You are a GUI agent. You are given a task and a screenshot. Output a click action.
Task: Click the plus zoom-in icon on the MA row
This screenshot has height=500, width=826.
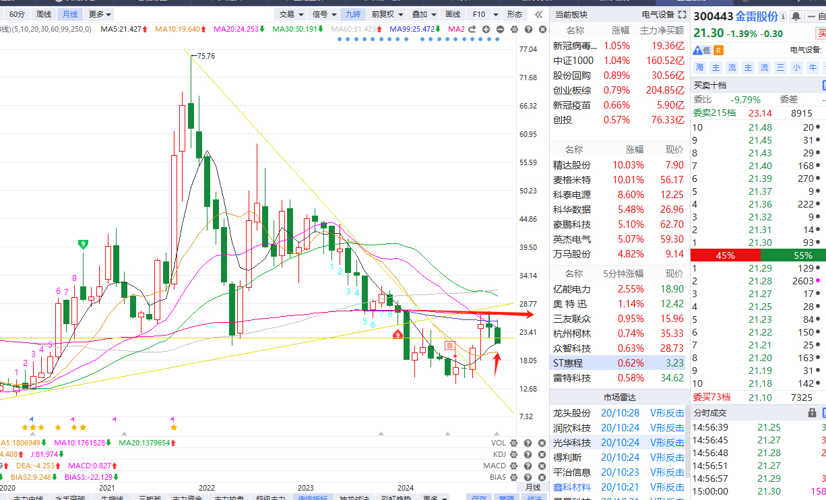[x=486, y=30]
